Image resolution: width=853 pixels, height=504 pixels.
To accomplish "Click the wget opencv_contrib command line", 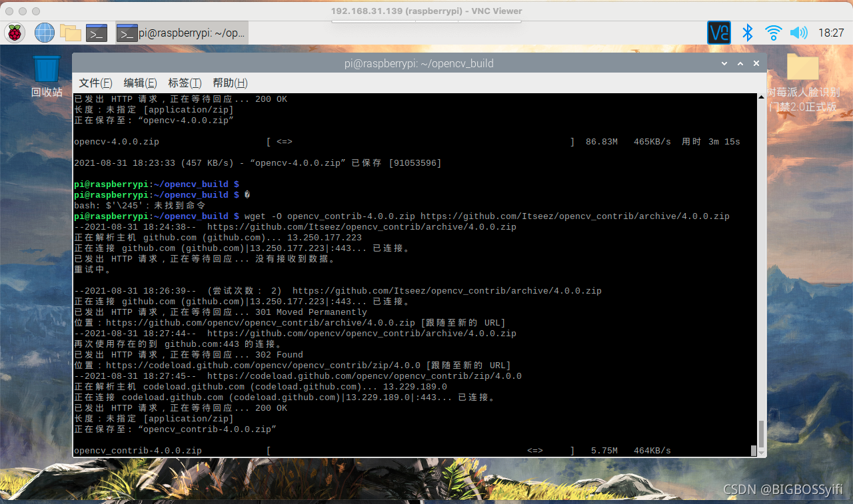I will (x=402, y=216).
